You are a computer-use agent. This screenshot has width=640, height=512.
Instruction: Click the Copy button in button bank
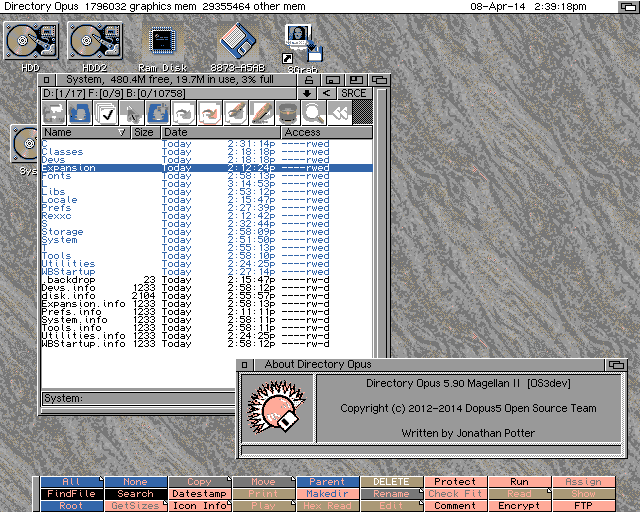[200, 482]
